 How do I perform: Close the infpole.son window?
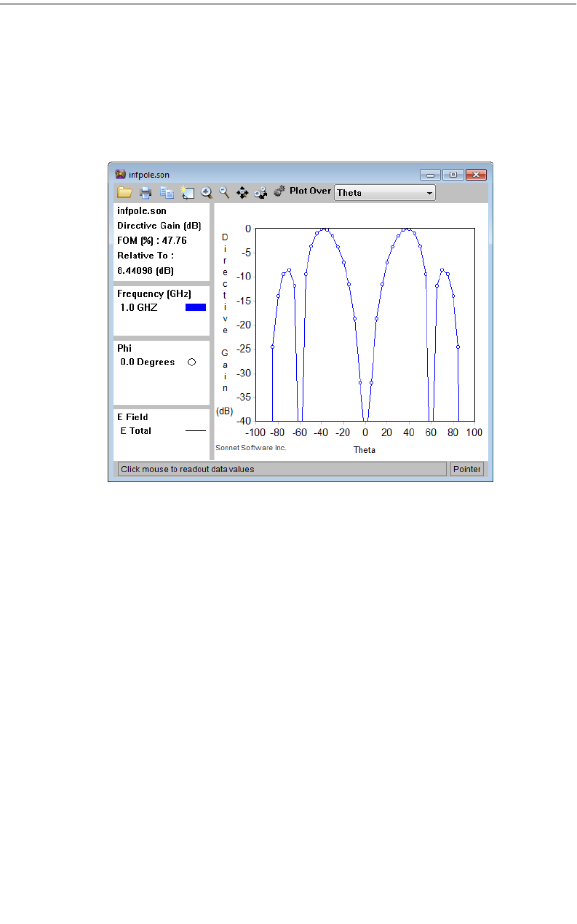(476, 175)
